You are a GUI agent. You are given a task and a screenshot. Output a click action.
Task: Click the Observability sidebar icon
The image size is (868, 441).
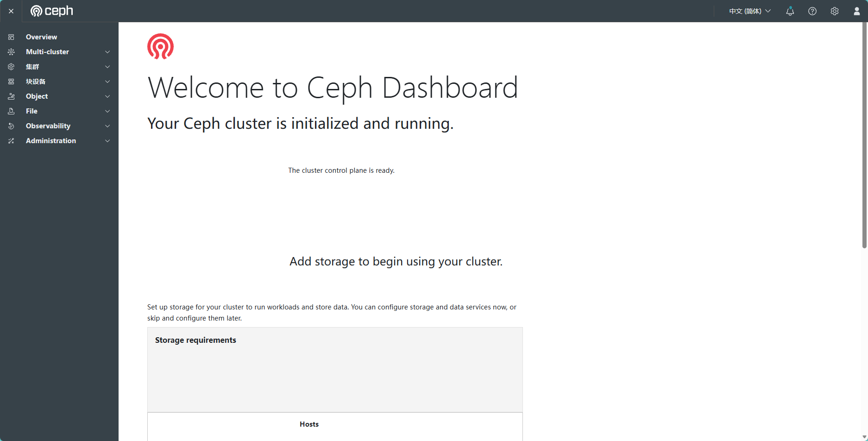pos(11,126)
